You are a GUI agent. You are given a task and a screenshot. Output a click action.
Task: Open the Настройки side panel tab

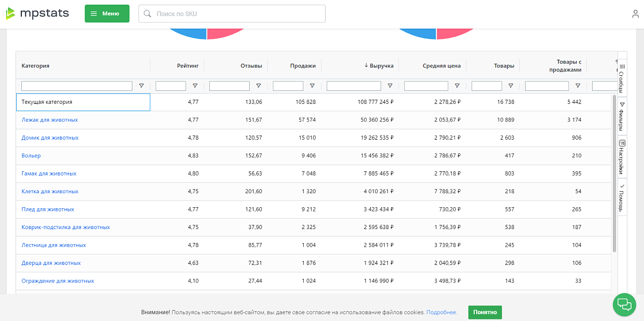(x=622, y=157)
